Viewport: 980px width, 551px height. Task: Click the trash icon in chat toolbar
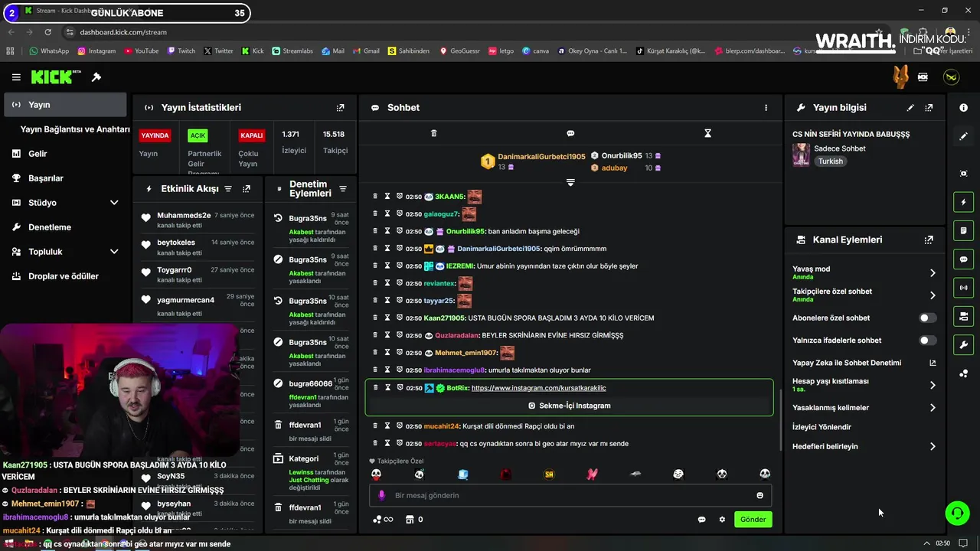433,133
